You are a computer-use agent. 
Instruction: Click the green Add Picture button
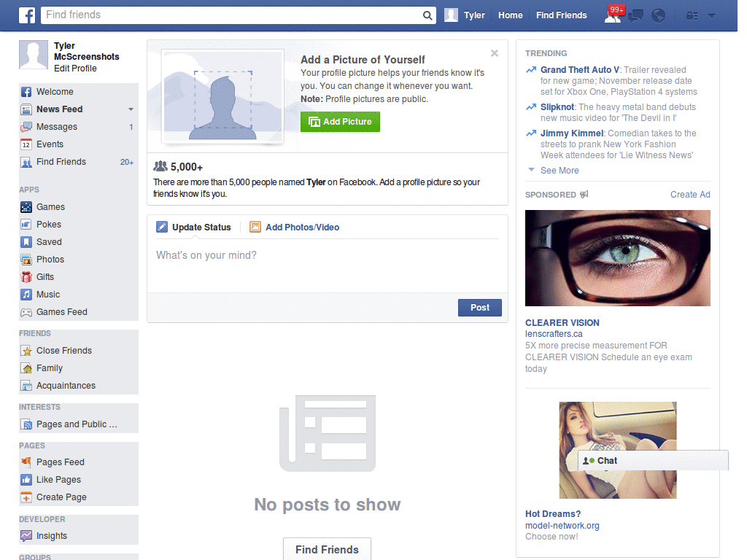pos(340,122)
